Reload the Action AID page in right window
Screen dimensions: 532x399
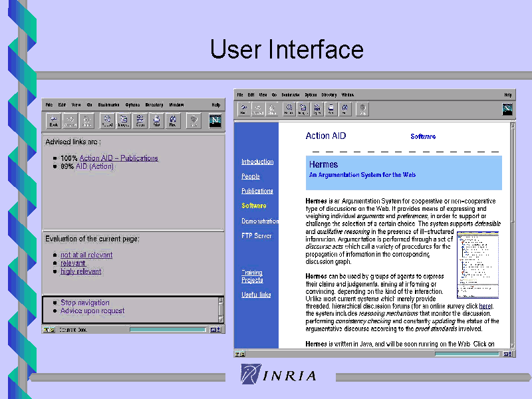(x=289, y=109)
